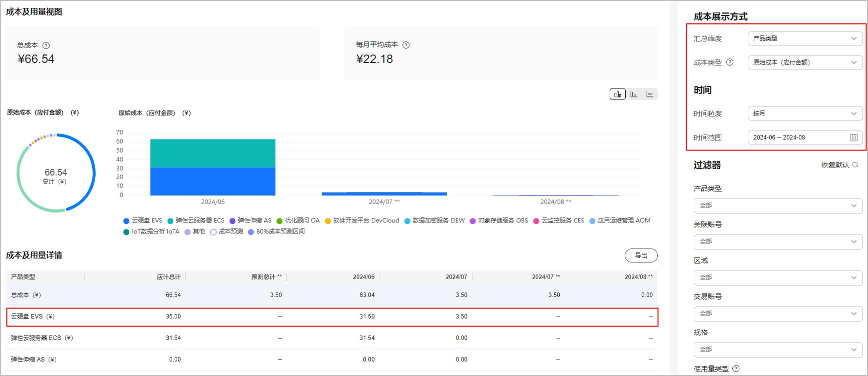Click the 2024-06 — 2024-08 date range field
Image resolution: width=868 pixels, height=376 pixels.
click(805, 137)
